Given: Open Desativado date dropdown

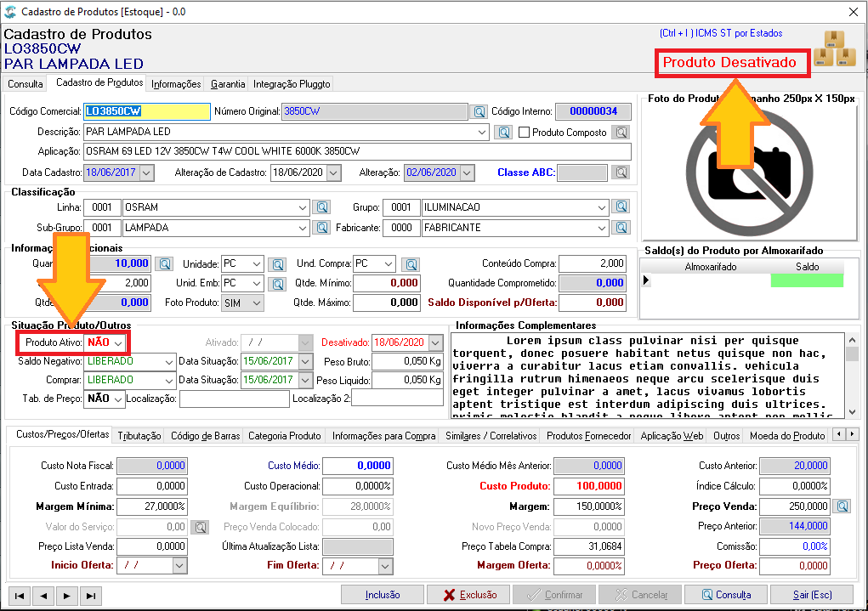Looking at the screenshot, I should click(435, 343).
